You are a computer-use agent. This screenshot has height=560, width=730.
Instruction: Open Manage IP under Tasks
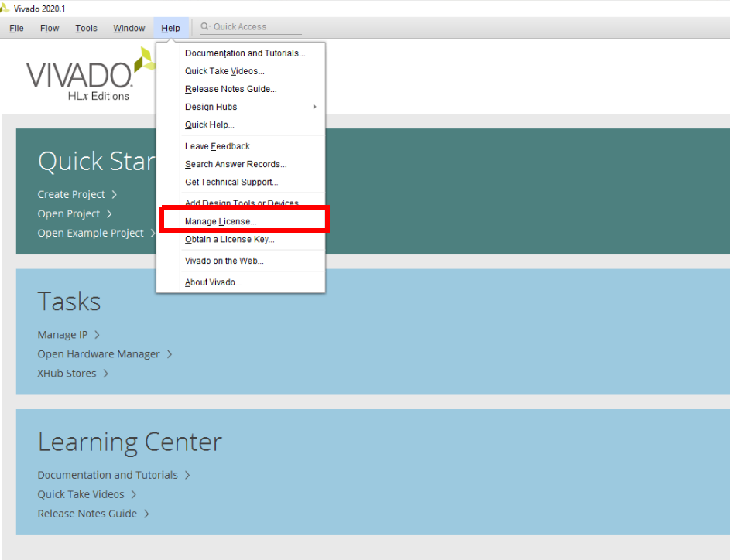(x=63, y=335)
